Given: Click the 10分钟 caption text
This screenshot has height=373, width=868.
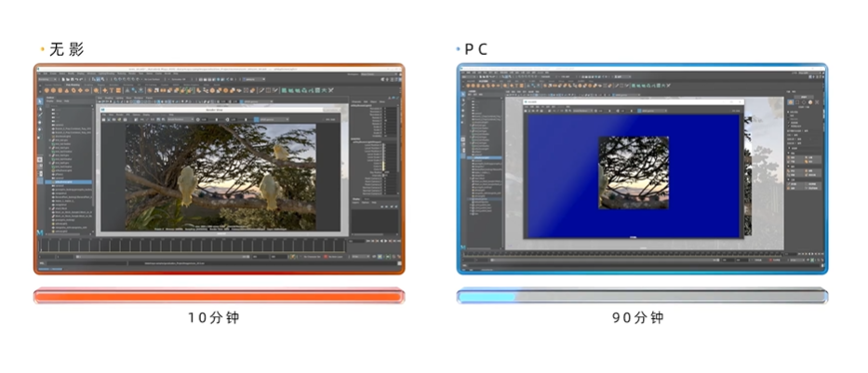Looking at the screenshot, I should point(214,318).
